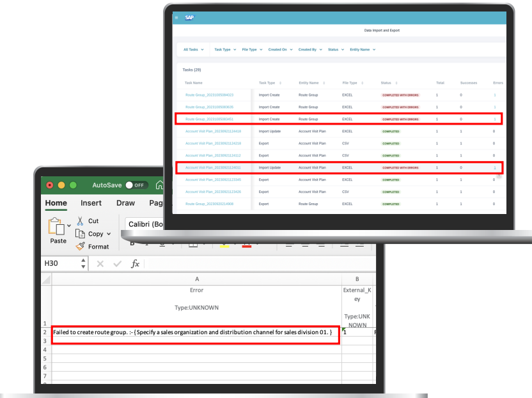
Task: Click the Task Name column header
Action: pos(193,83)
